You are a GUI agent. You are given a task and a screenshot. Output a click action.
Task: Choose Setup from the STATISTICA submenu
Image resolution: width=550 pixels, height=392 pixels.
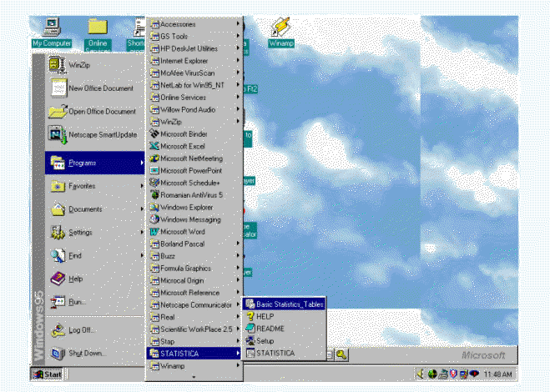click(265, 340)
